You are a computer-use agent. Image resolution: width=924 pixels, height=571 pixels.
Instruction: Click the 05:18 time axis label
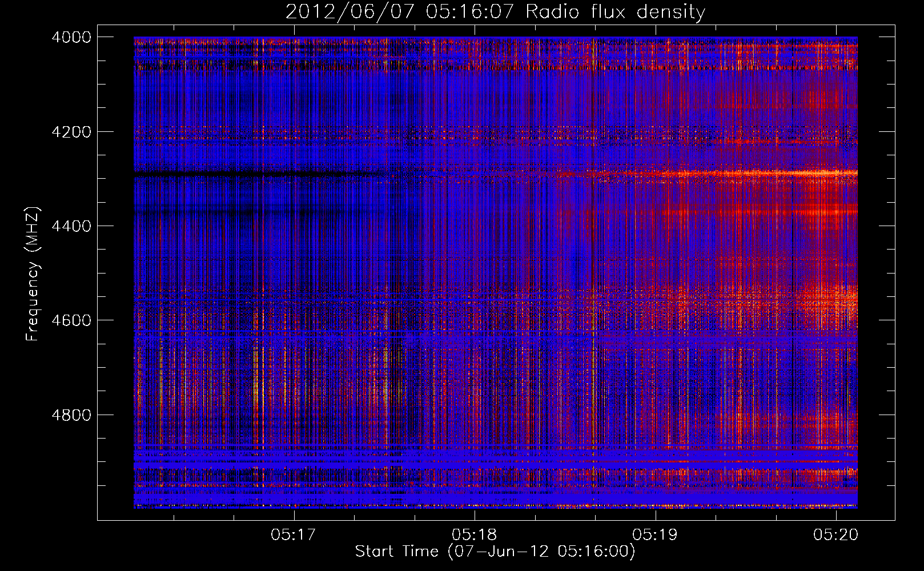pyautogui.click(x=475, y=535)
